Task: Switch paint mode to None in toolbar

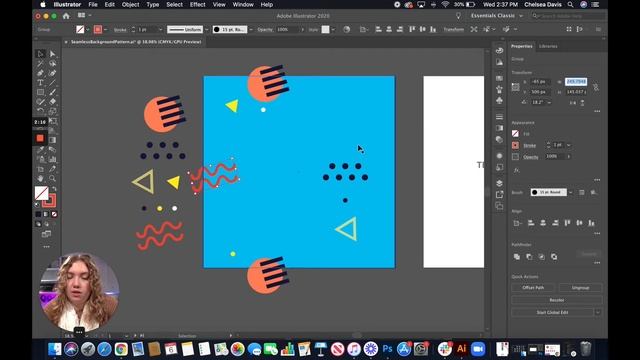Action: point(54,214)
